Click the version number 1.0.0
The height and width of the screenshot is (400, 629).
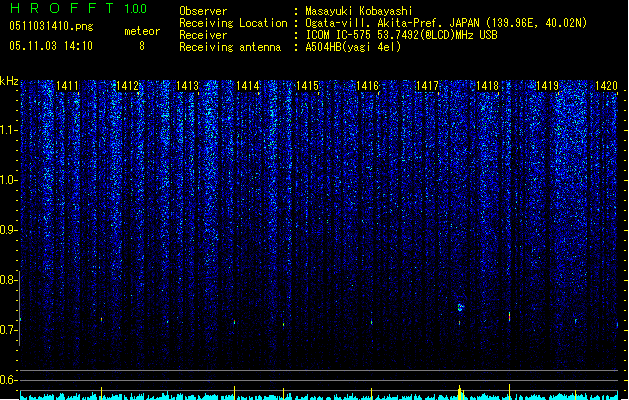click(x=135, y=9)
